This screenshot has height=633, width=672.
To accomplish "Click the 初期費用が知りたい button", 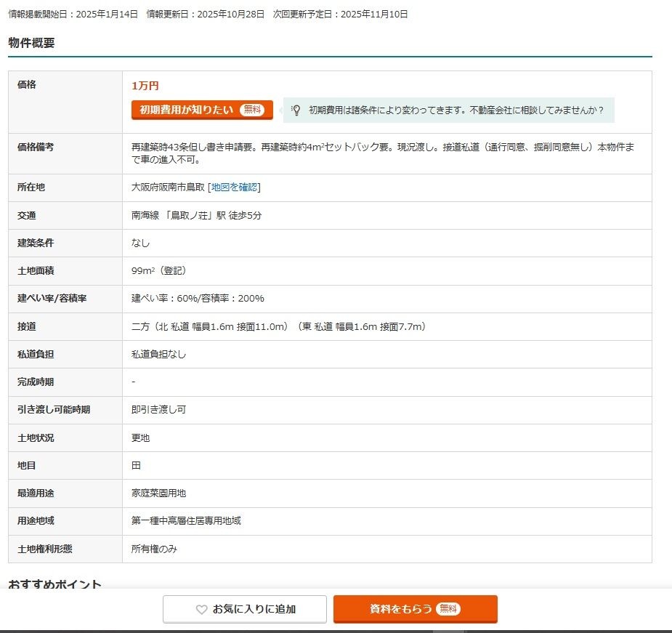I will click(186, 110).
